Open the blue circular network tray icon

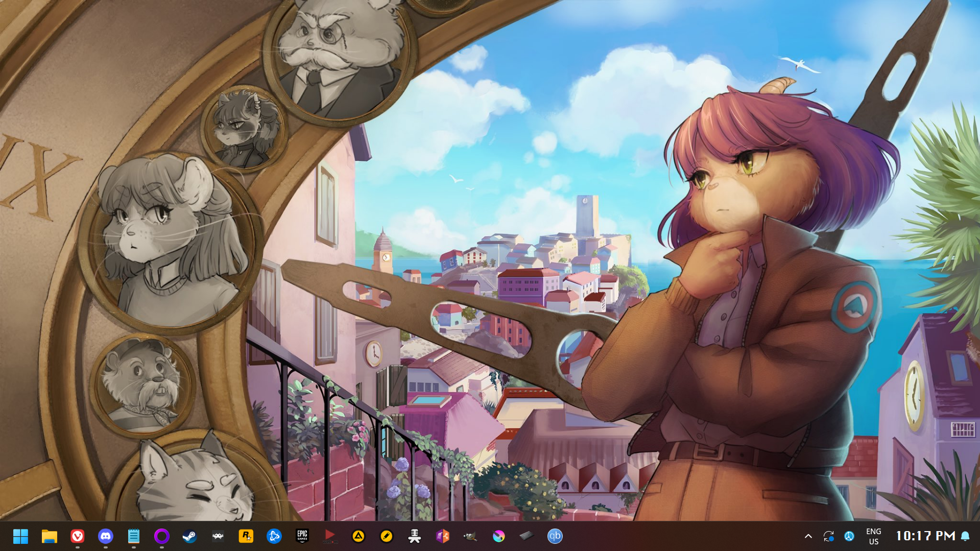click(849, 536)
